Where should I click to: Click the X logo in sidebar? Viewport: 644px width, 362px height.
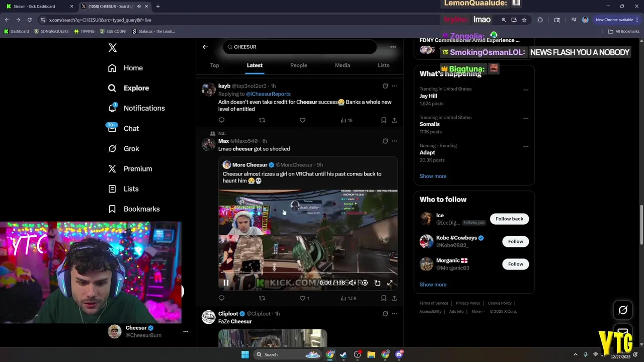[113, 48]
